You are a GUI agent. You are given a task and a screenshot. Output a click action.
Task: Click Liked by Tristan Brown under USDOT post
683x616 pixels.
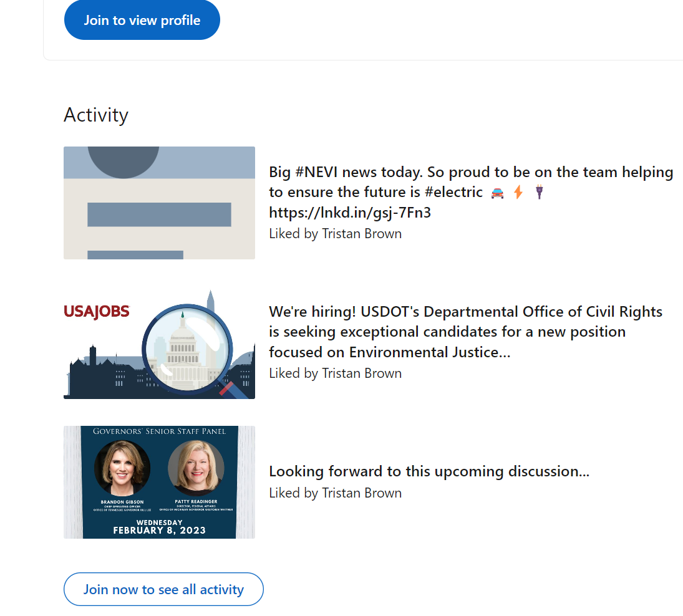pos(335,373)
